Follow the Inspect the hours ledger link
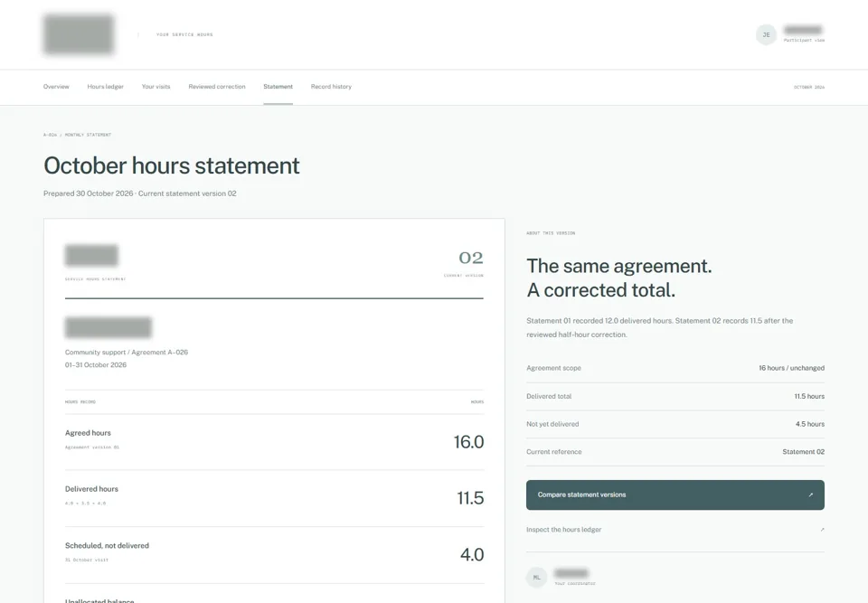868x603 pixels. click(675, 530)
